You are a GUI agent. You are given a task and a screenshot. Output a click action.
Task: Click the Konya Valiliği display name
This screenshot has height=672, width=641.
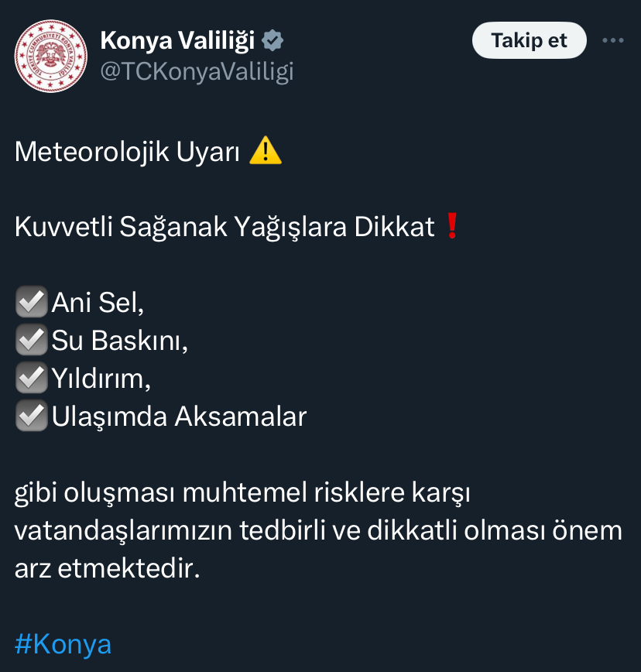tap(177, 41)
